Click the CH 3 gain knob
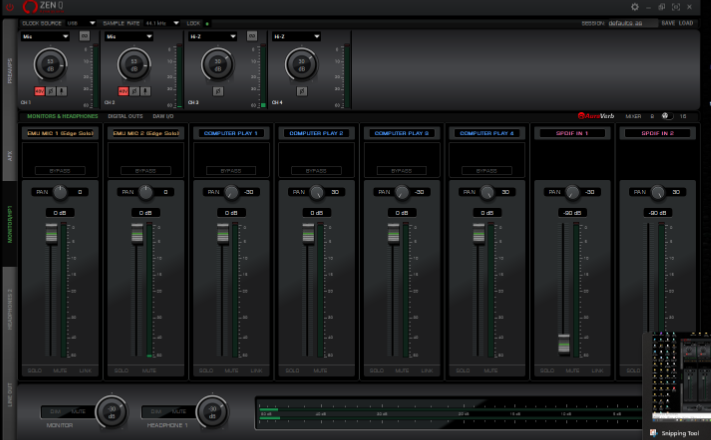The width and height of the screenshot is (711, 440). click(218, 64)
